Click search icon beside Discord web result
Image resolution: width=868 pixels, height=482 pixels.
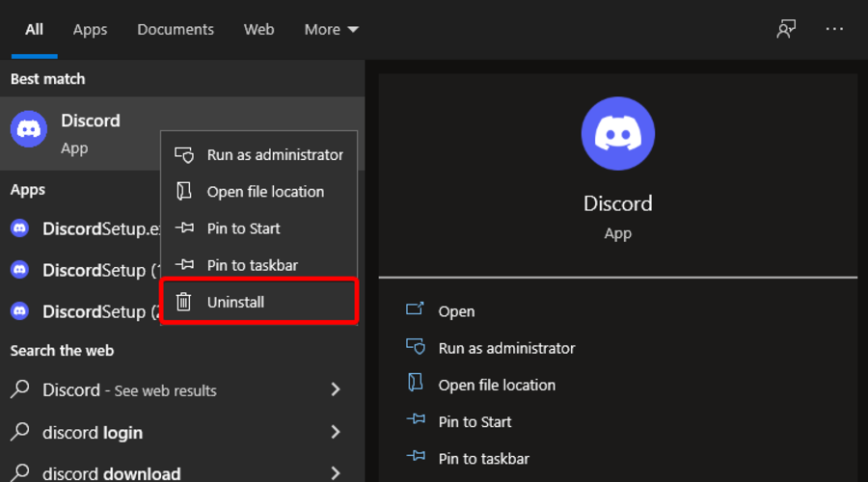[20, 389]
